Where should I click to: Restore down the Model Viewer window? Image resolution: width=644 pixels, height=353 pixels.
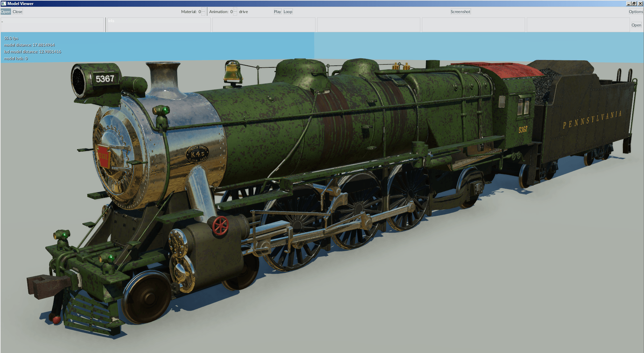point(634,4)
